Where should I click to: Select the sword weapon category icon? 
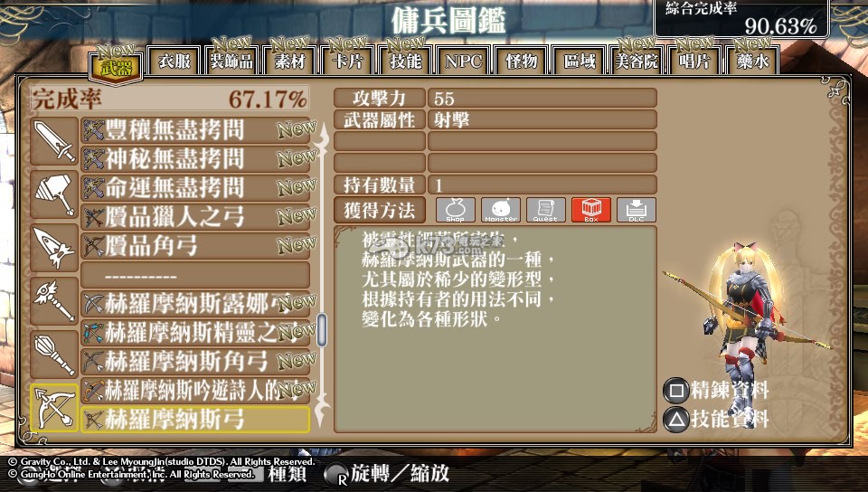[x=54, y=141]
